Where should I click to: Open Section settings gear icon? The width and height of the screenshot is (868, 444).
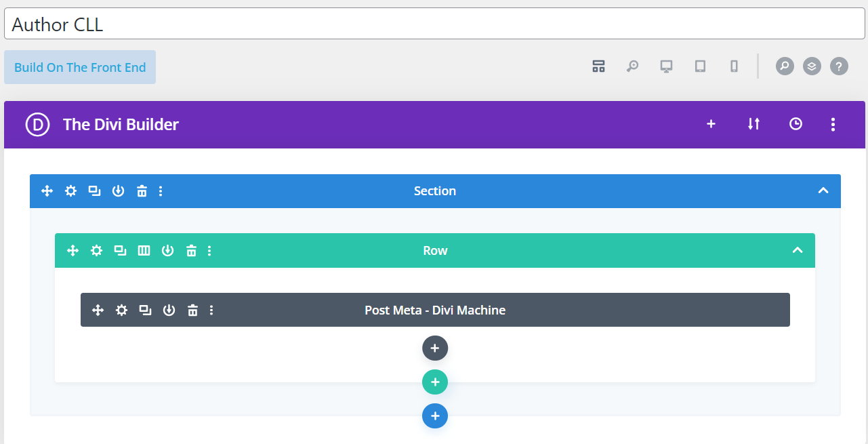click(x=70, y=191)
